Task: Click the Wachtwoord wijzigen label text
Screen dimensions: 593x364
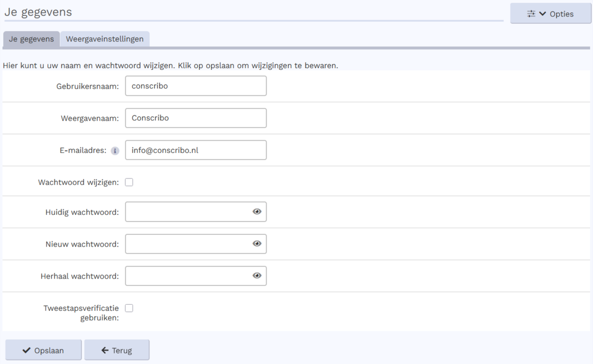Action: pos(78,182)
